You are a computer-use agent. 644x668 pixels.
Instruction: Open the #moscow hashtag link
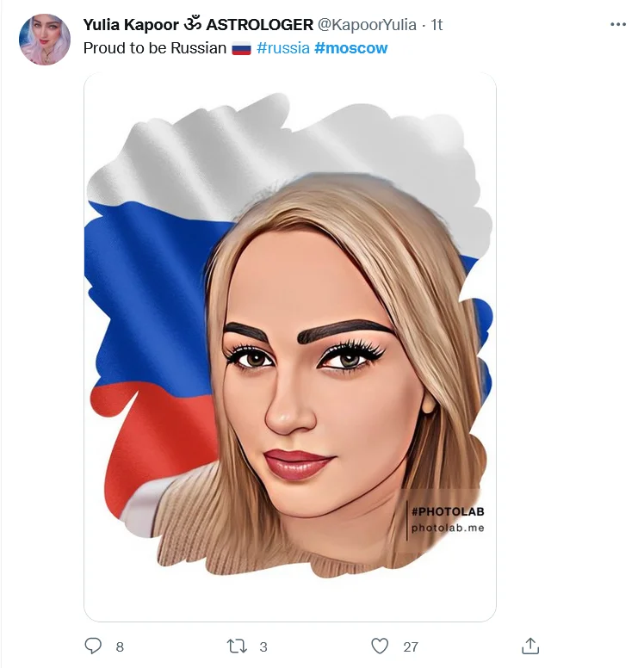[x=350, y=48]
